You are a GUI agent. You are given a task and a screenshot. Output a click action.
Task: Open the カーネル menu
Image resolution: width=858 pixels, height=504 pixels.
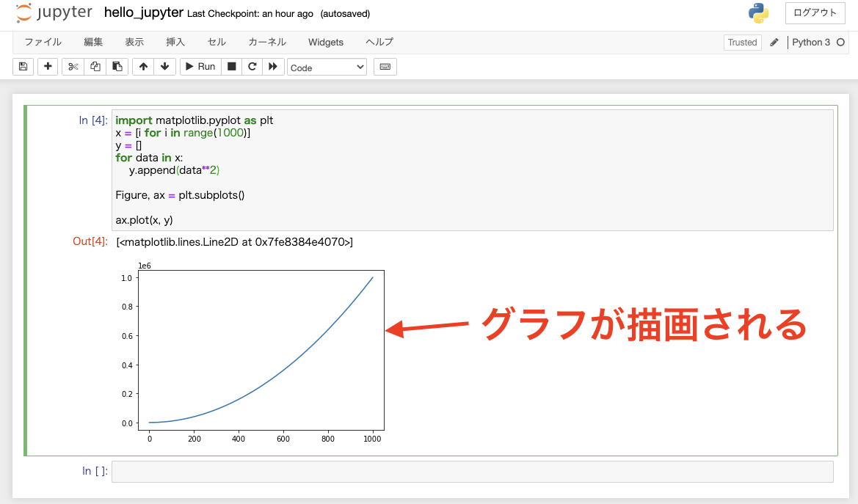267,42
